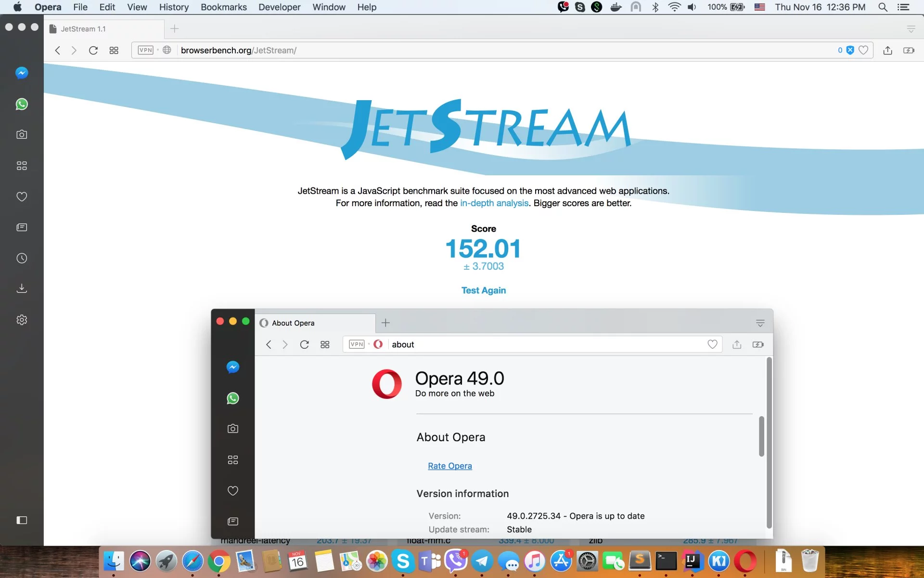Open Downloads in main sidebar
This screenshot has height=578, width=924.
click(22, 289)
